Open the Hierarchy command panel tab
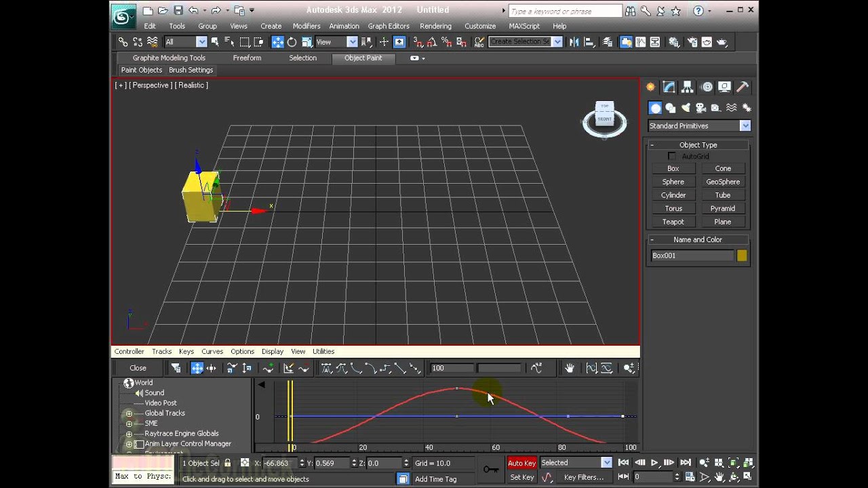The width and height of the screenshot is (868, 488). tap(688, 87)
